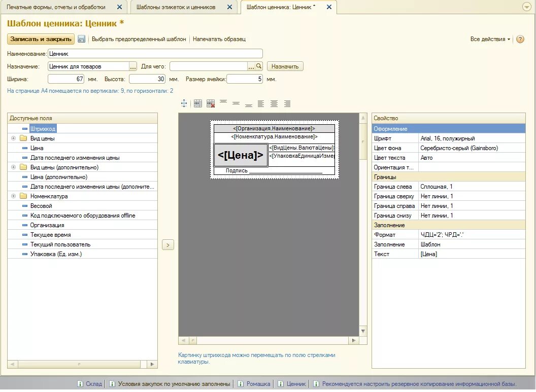Click the Назначить button
536x392 pixels.
[285, 66]
